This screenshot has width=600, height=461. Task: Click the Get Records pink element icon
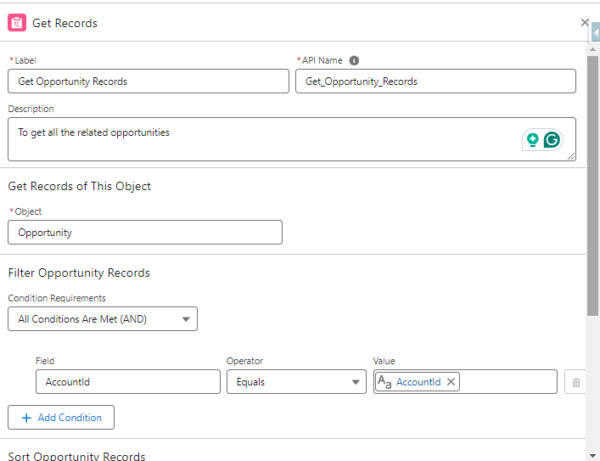coord(17,23)
